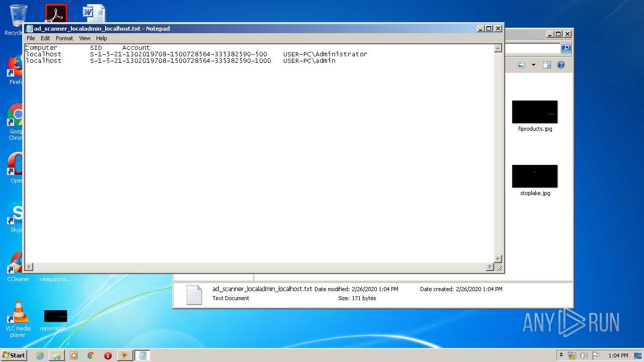The image size is (644, 362).
Task: Click the Notepad taskbar button
Action: tap(142, 355)
